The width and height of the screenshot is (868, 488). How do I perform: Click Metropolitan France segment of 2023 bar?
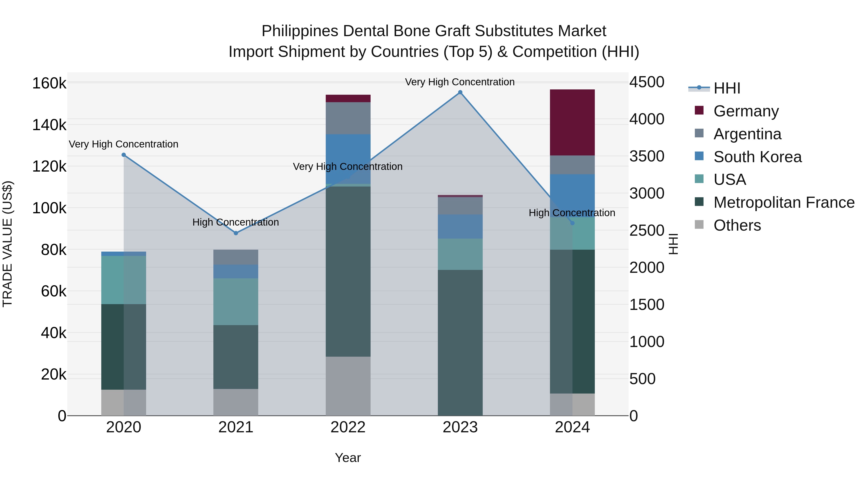[x=460, y=343]
